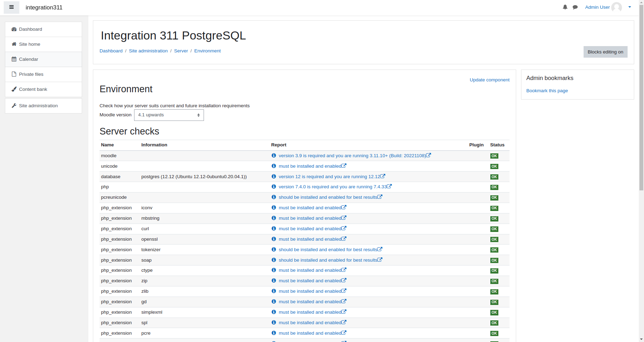Image resolution: width=644 pixels, height=342 pixels.
Task: Click info icon in zlib row
Action: 274,291
